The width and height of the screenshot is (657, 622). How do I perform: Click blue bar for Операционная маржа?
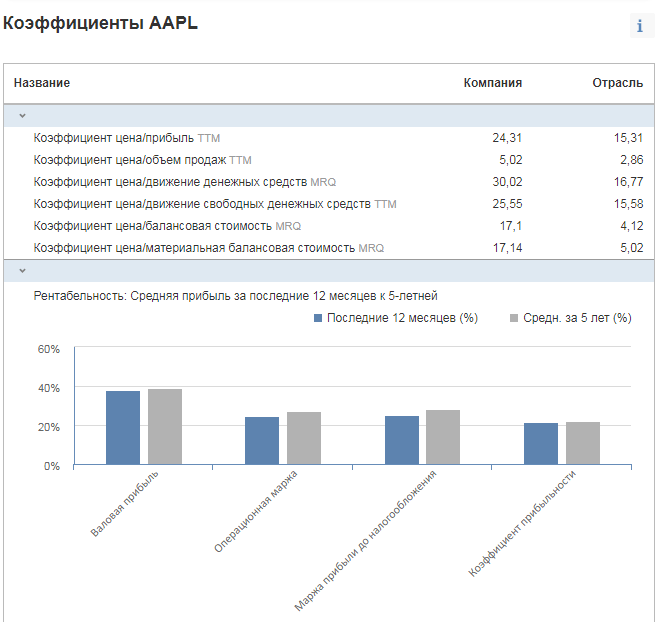(262, 441)
